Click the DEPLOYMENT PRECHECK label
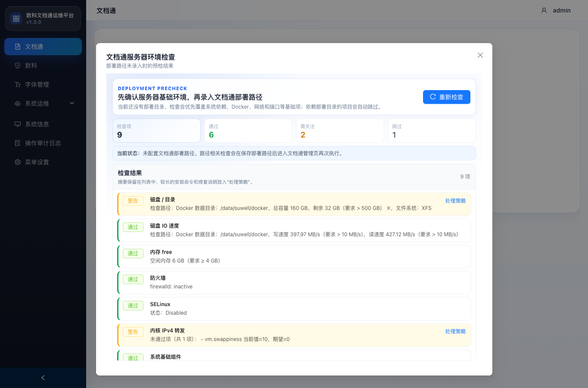Image resolution: width=588 pixels, height=388 pixels. click(x=152, y=88)
